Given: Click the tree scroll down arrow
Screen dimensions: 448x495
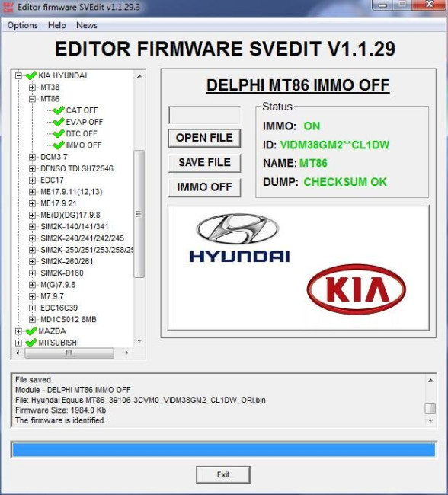Looking at the screenshot, I should pos(139,341).
